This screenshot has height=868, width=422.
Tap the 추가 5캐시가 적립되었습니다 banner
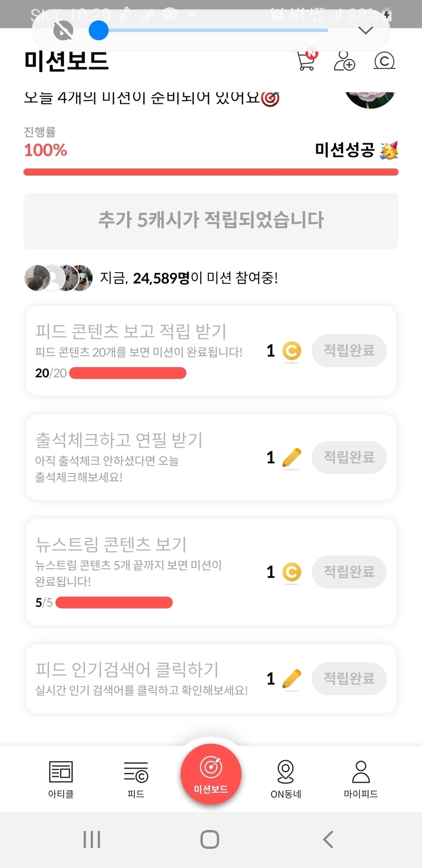coord(211,221)
